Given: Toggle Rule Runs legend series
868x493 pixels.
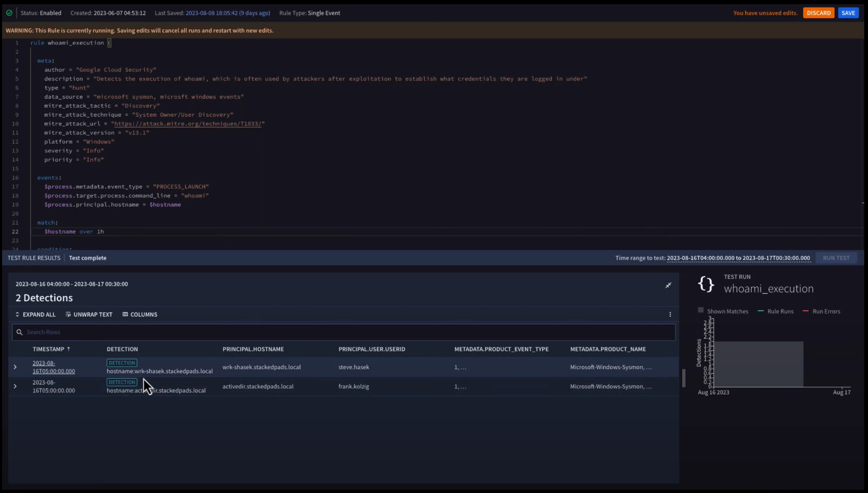Looking at the screenshot, I should (x=775, y=311).
